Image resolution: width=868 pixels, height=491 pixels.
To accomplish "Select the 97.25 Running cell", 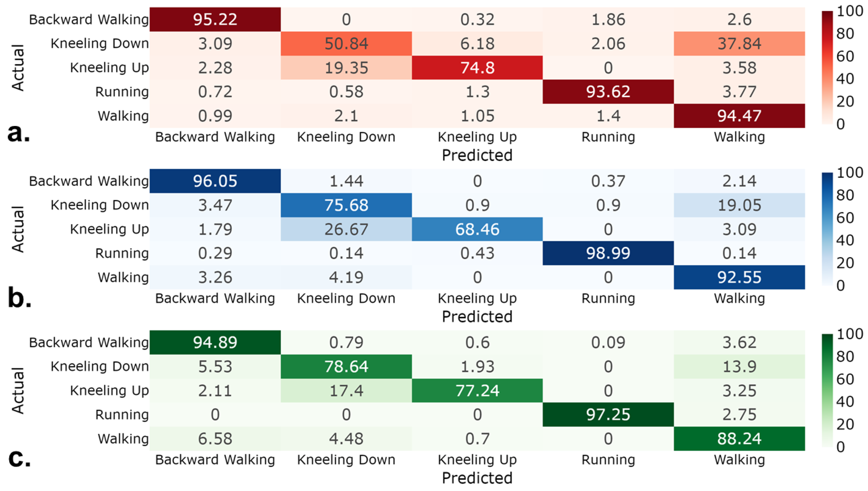I will pyautogui.click(x=608, y=414).
